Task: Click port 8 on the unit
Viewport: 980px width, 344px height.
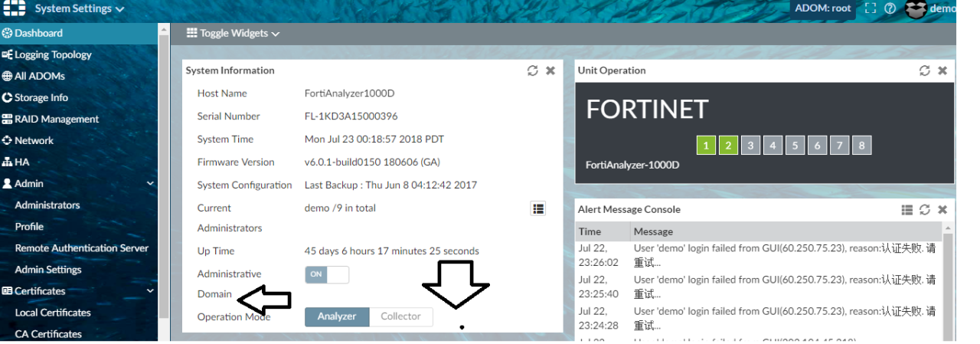Action: (861, 146)
